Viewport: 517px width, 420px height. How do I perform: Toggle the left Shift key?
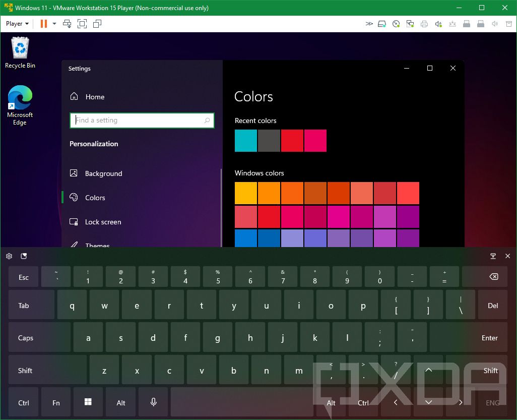pos(47,370)
